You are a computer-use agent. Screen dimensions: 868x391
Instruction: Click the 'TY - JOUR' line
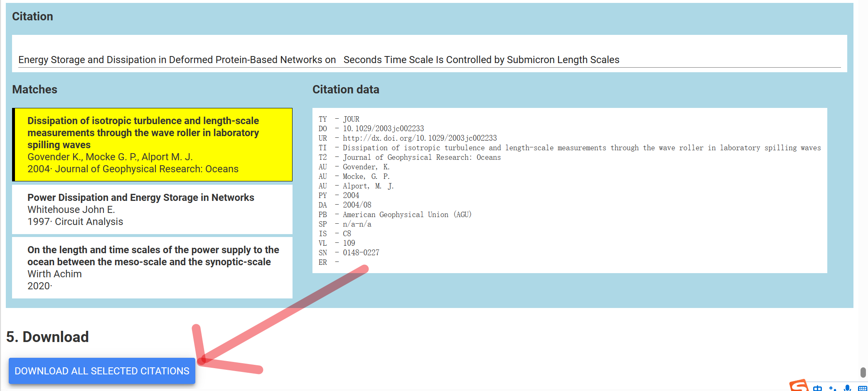point(339,119)
